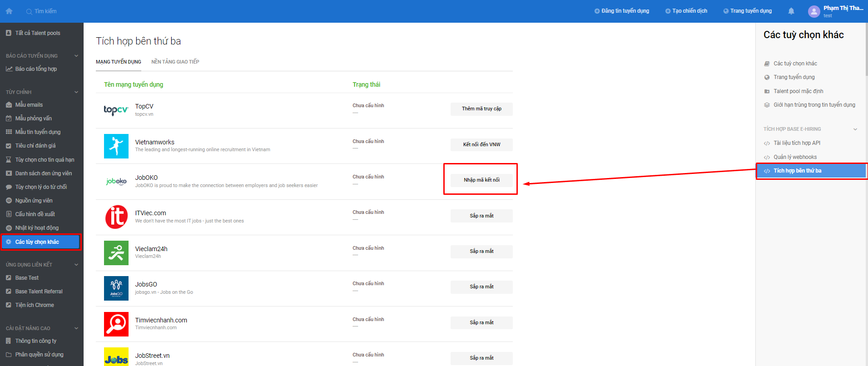868x366 pixels.
Task: Select Các tùy chọn khác in left sidebar
Action: pyautogui.click(x=41, y=242)
